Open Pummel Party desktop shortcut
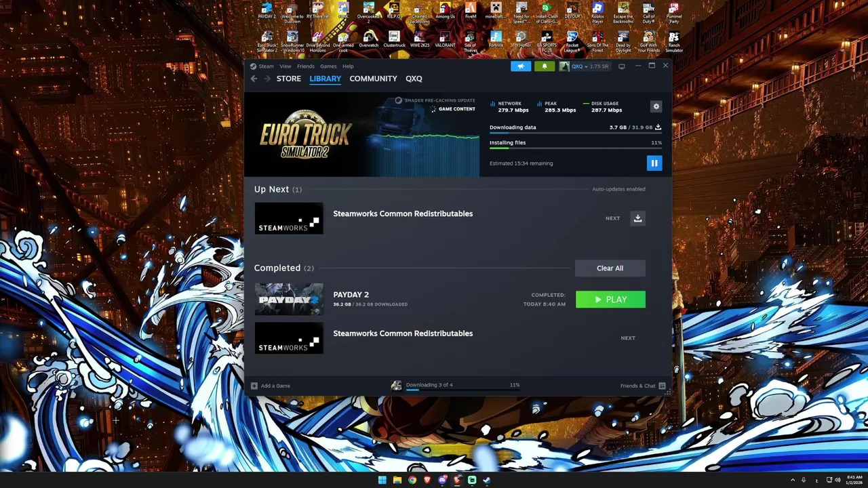This screenshot has width=868, height=488. 674,14
